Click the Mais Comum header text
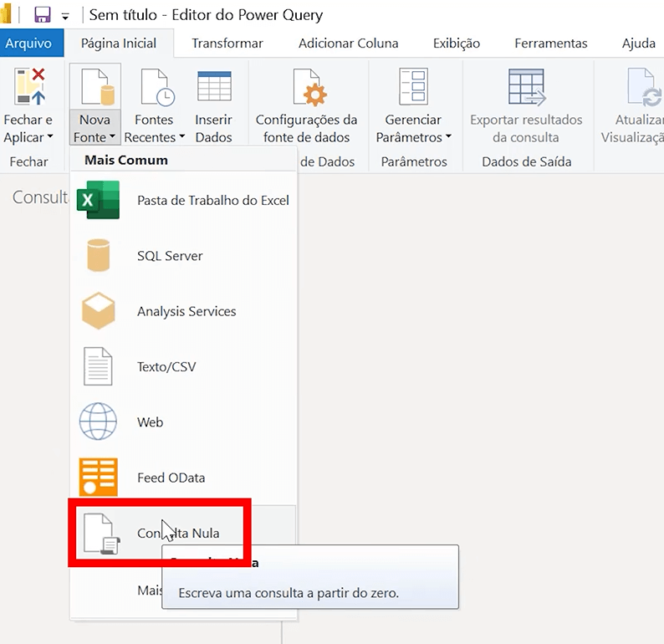Screen dimensions: 664x644 click(x=126, y=160)
